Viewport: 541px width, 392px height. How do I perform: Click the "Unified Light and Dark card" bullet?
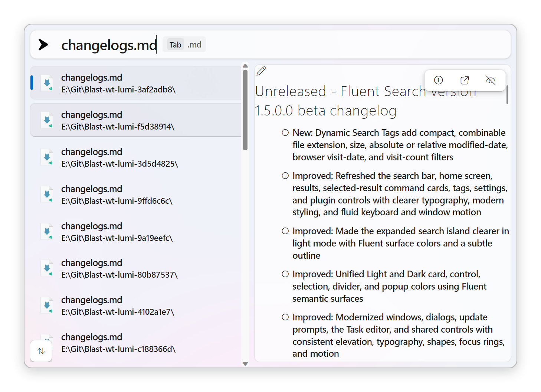click(x=389, y=286)
